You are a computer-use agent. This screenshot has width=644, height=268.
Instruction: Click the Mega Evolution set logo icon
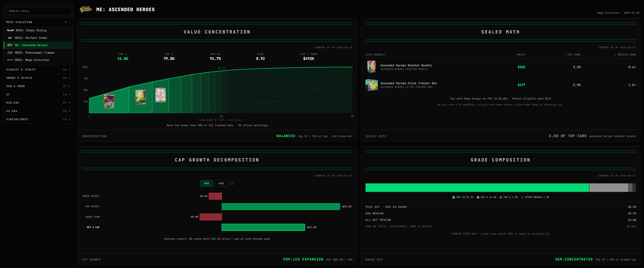10,60
